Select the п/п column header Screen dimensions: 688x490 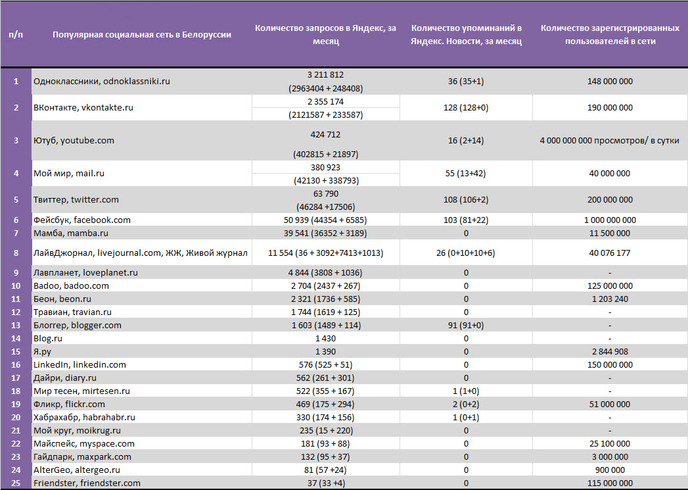tap(16, 35)
